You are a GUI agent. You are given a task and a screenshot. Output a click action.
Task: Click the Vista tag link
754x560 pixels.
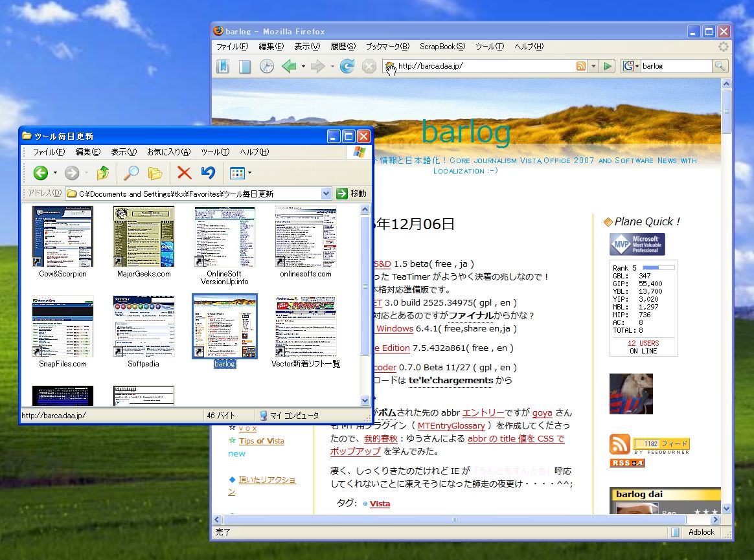[380, 504]
